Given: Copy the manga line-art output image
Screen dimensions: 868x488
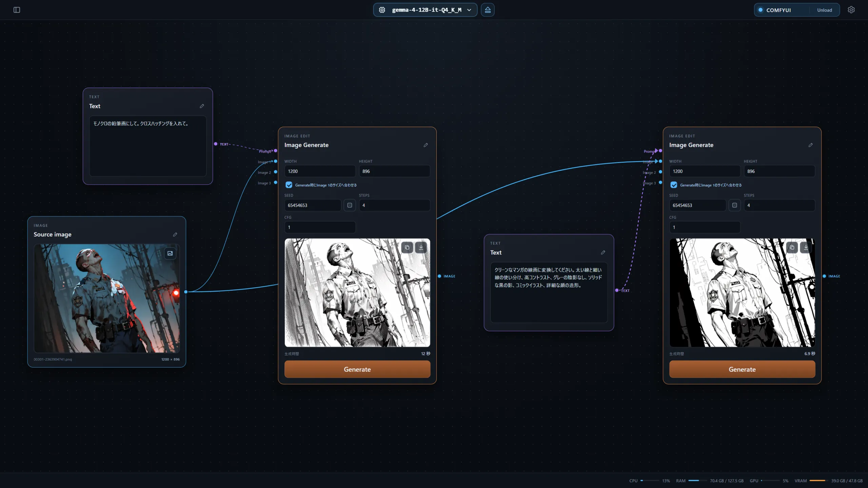Looking at the screenshot, I should coord(792,248).
